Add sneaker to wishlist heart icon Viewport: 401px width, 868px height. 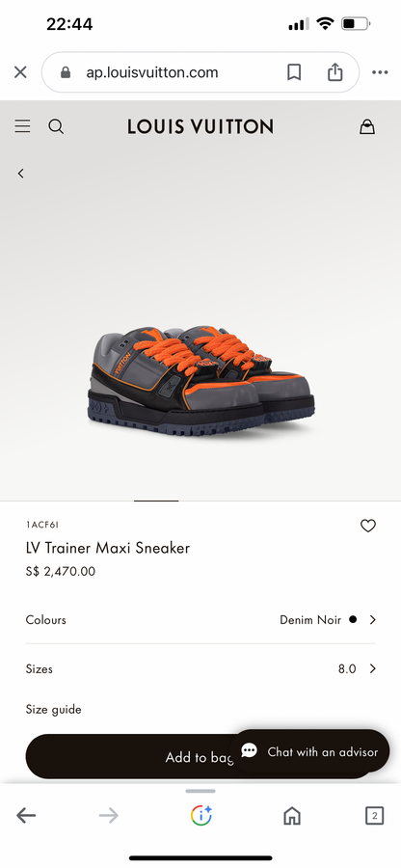[368, 526]
